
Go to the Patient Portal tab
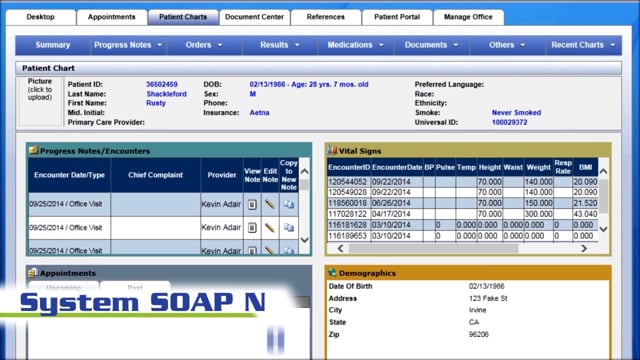click(397, 17)
